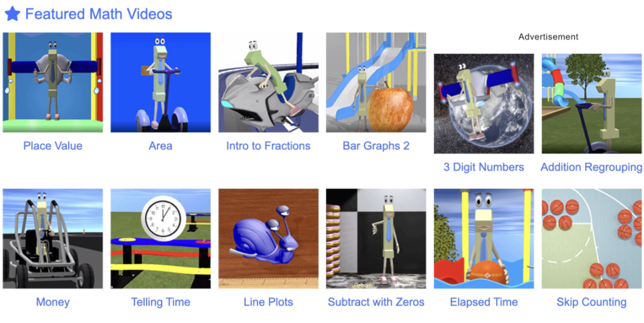The height and width of the screenshot is (323, 644).
Task: Open the Place Value video thumbnail
Action: (x=52, y=82)
